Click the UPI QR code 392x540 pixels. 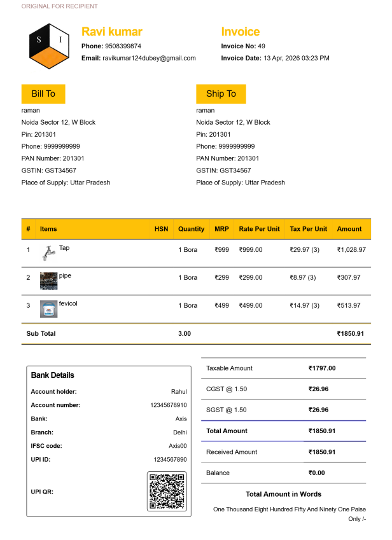(167, 492)
